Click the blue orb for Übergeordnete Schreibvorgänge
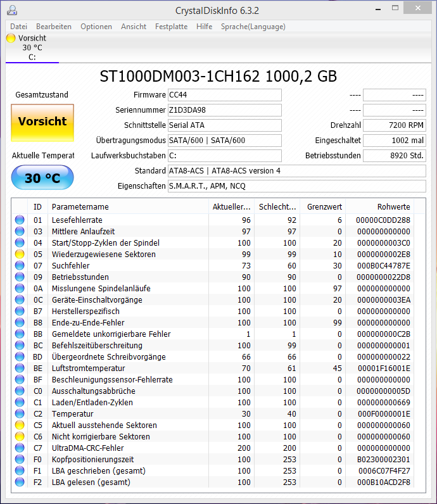 point(20,356)
